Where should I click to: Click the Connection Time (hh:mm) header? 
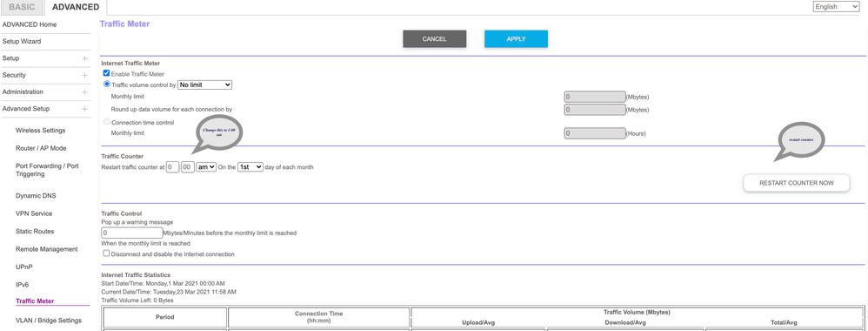click(x=319, y=317)
